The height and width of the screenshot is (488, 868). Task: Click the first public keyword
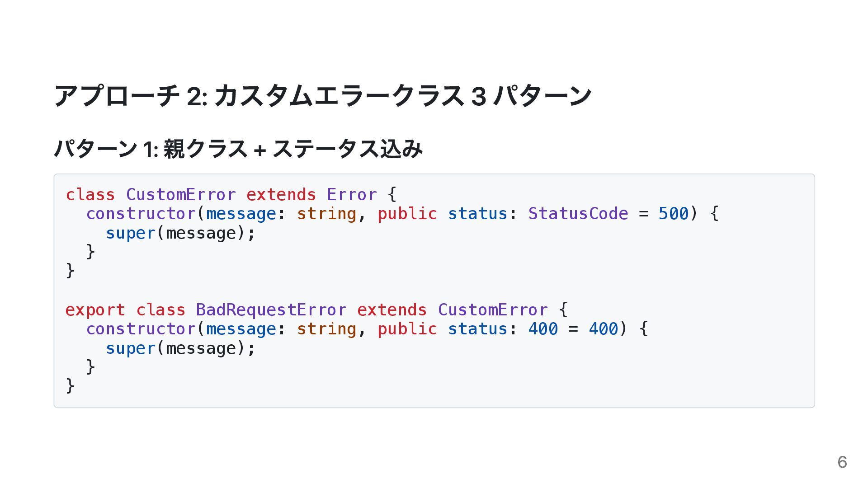(407, 214)
